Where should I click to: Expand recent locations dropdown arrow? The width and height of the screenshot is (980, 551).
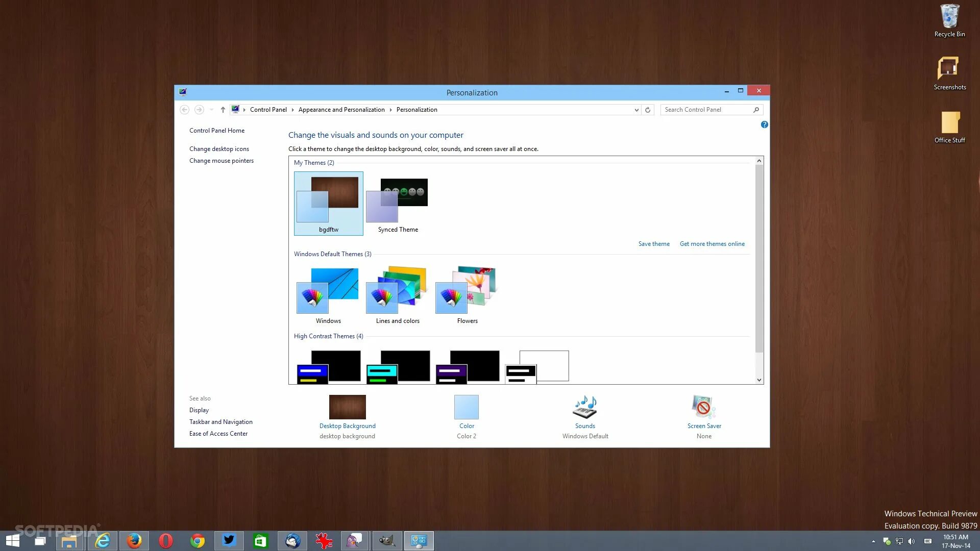click(211, 110)
